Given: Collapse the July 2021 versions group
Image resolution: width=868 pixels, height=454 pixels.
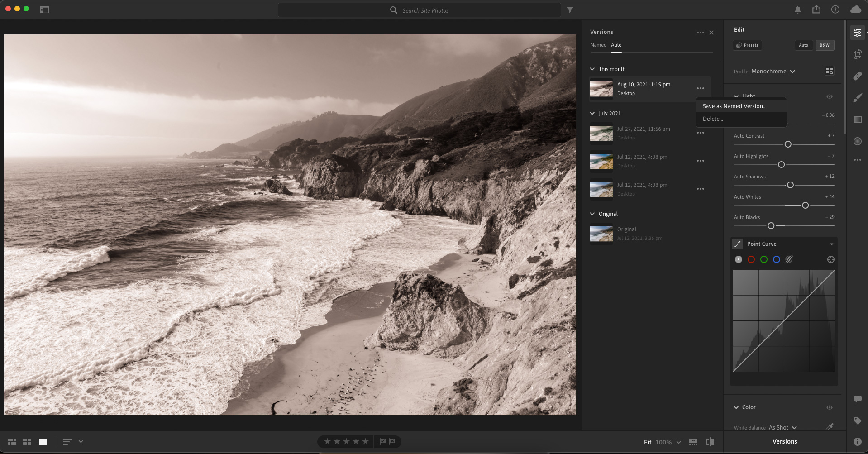Looking at the screenshot, I should [x=592, y=114].
